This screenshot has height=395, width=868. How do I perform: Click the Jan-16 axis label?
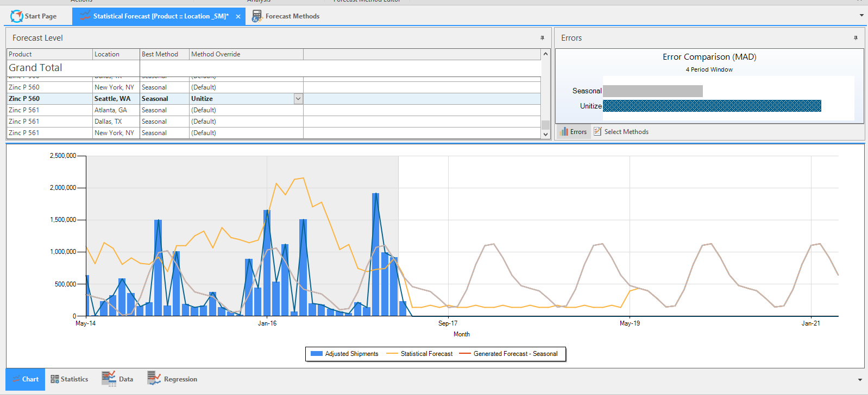click(x=267, y=323)
